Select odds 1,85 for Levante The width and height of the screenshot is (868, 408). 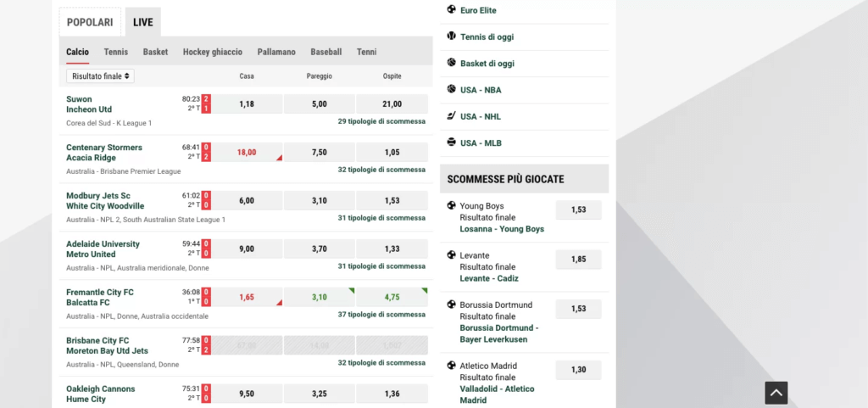[578, 259]
